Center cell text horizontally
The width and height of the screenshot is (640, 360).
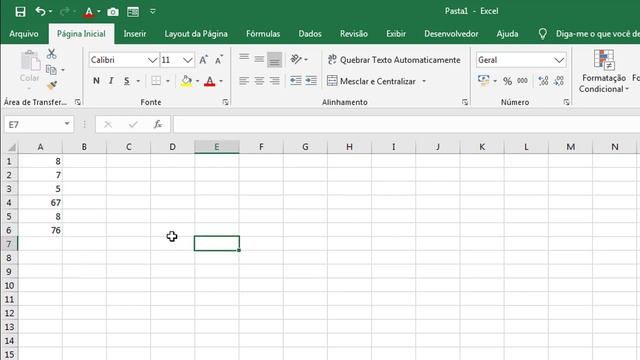pos(259,81)
